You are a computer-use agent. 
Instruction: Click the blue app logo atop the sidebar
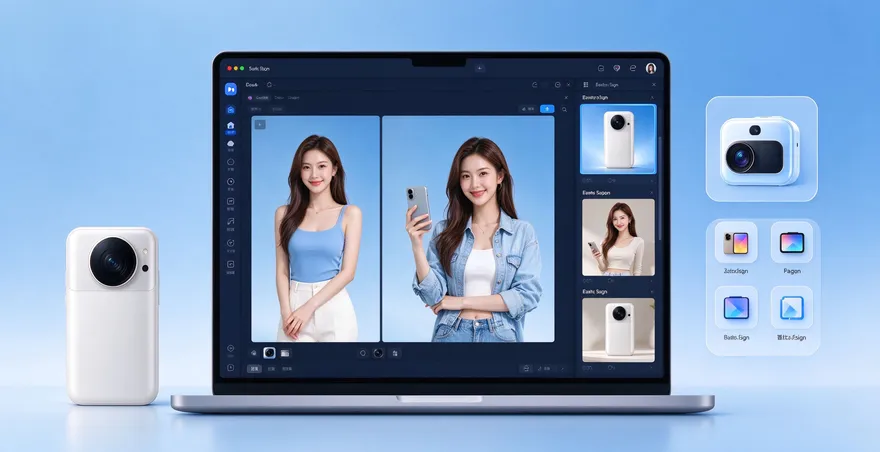pos(231,89)
